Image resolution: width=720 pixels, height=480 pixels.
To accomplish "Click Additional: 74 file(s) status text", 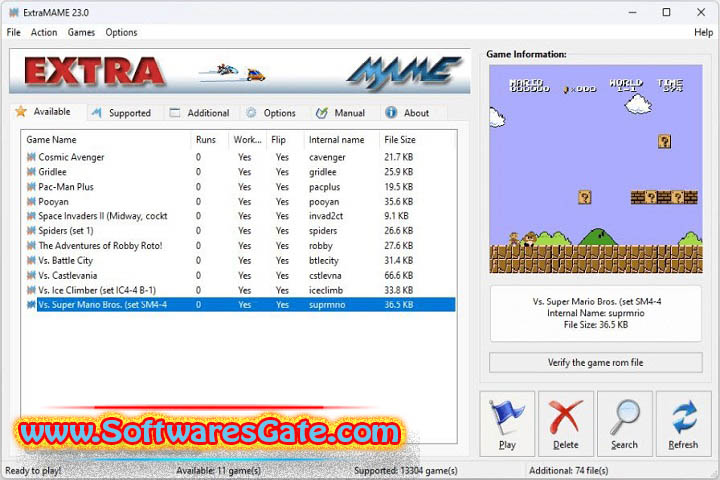I will [568, 470].
